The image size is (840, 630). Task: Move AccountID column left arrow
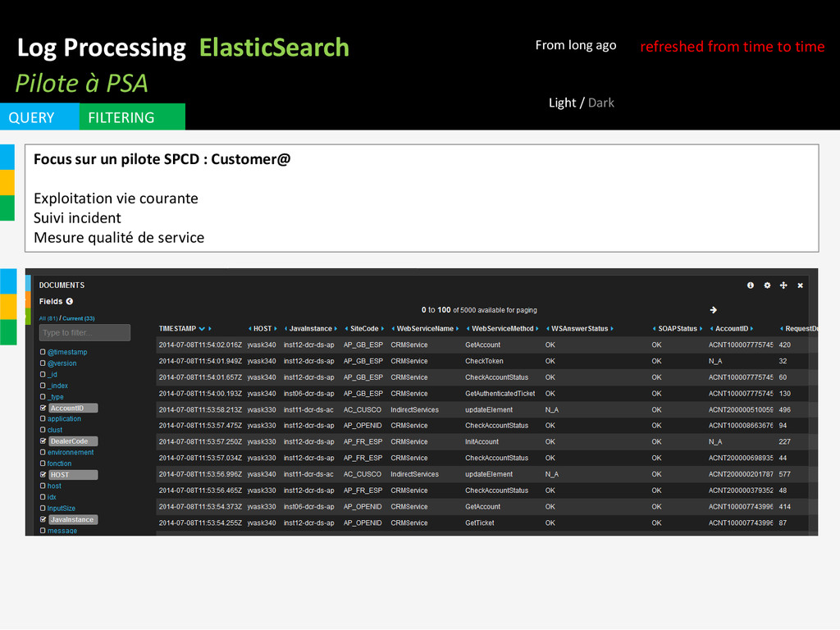click(x=711, y=329)
